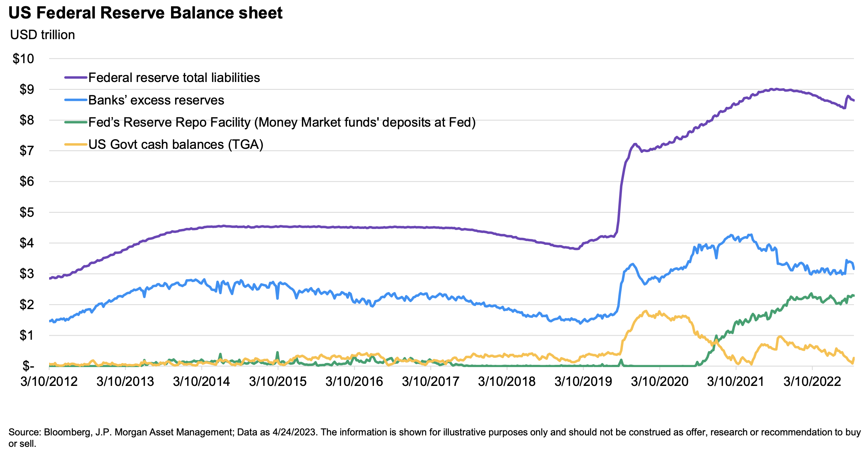Select the 'US Govt cash balances (TGA)' legend label
The width and height of the screenshot is (868, 452).
[x=176, y=144]
